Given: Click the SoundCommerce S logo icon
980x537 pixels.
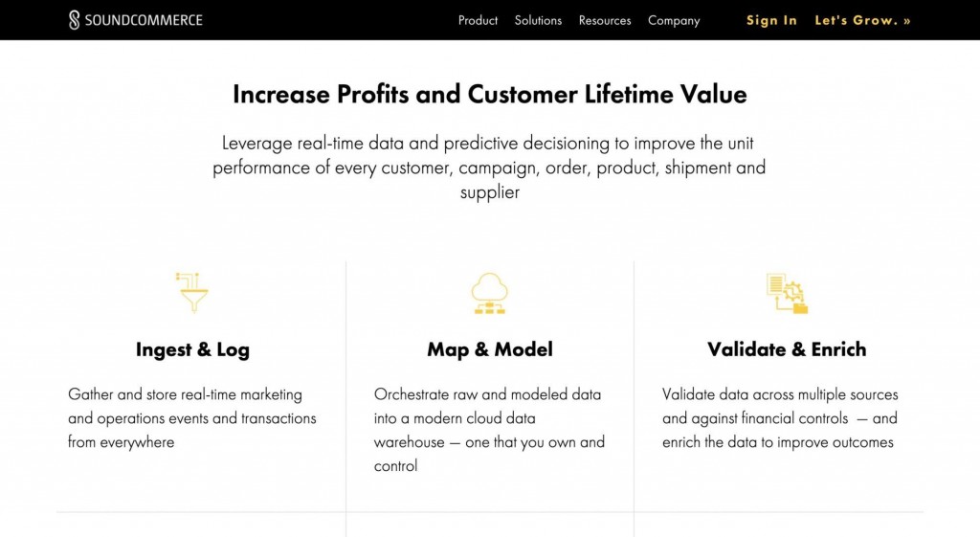Looking at the screenshot, I should tap(74, 20).
